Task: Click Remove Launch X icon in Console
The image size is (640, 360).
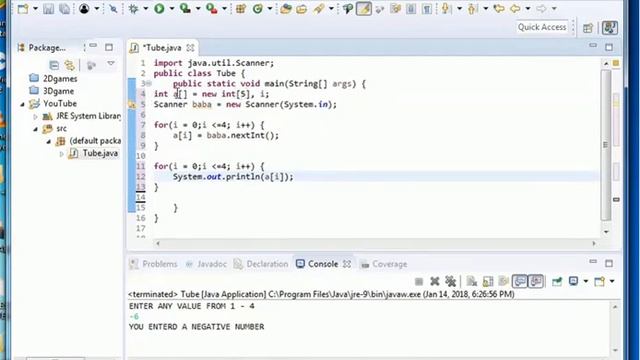Action: (x=435, y=281)
